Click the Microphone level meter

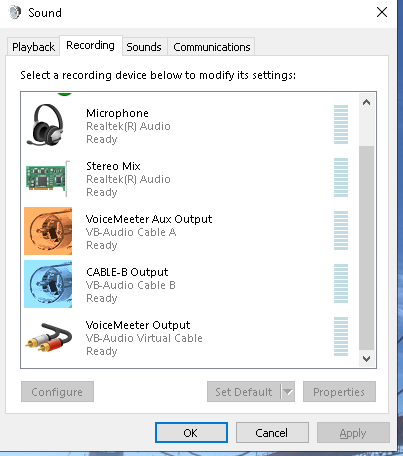pos(341,124)
